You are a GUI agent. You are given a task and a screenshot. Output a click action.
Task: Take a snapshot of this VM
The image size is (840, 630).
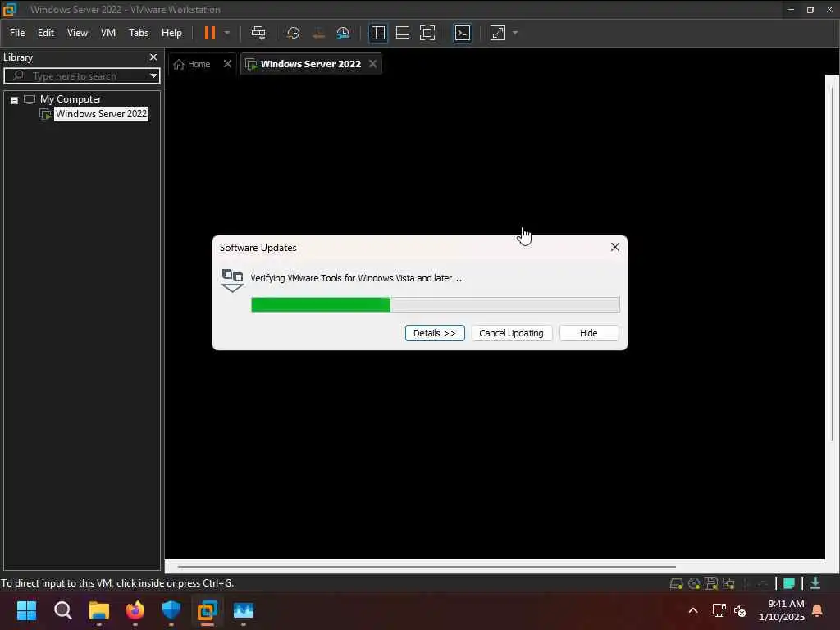(x=293, y=33)
